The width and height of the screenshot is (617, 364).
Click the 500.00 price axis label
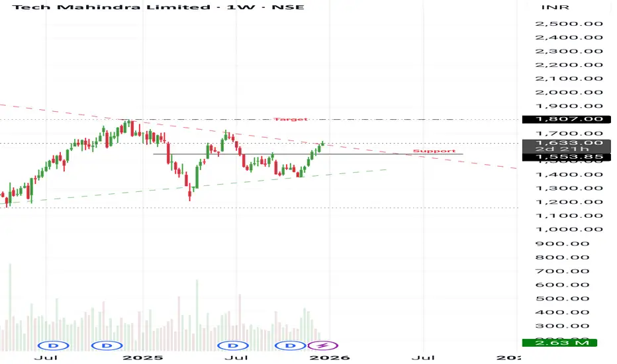coord(562,298)
